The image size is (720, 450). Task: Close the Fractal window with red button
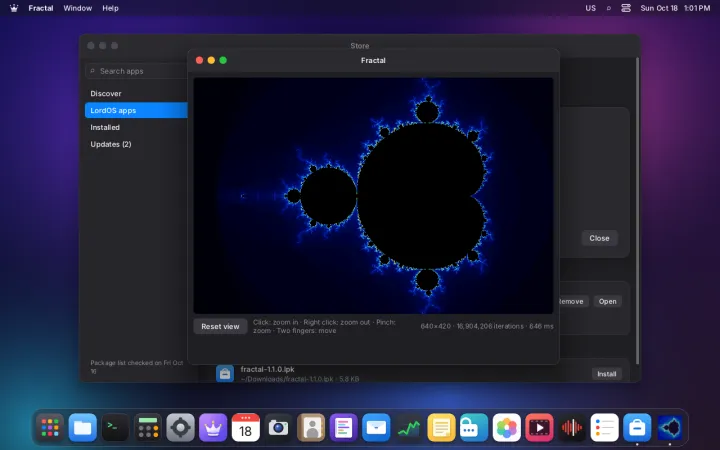tap(199, 60)
